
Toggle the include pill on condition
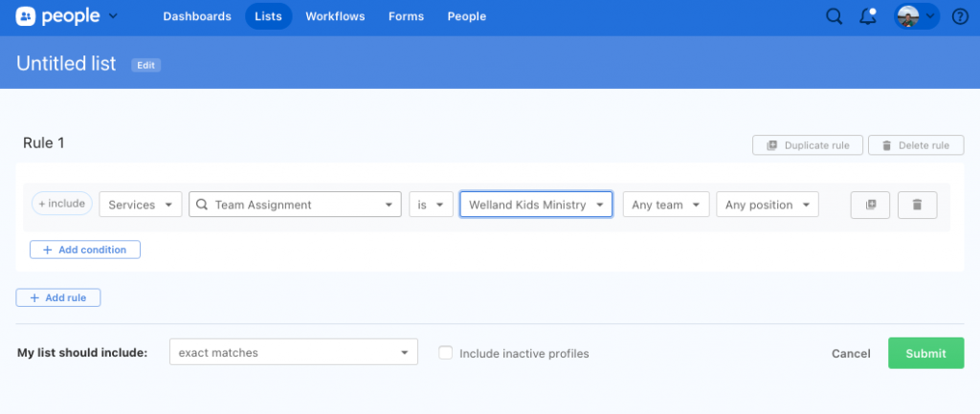click(62, 204)
